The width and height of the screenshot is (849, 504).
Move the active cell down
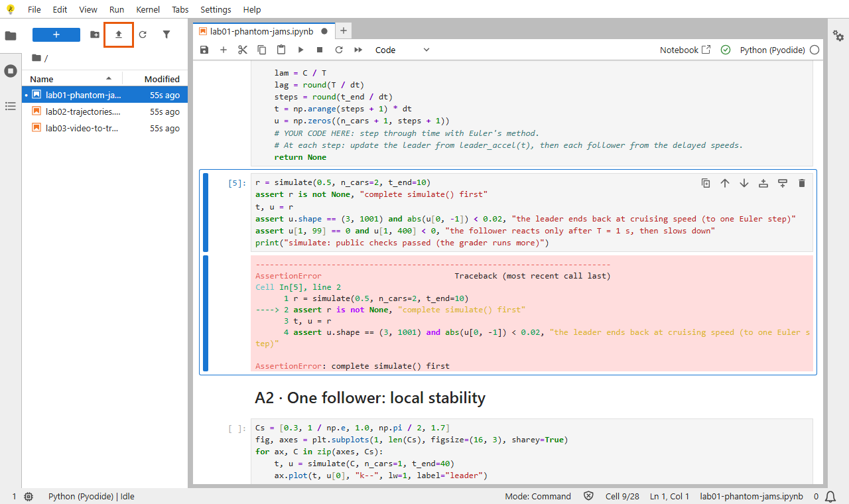click(744, 183)
